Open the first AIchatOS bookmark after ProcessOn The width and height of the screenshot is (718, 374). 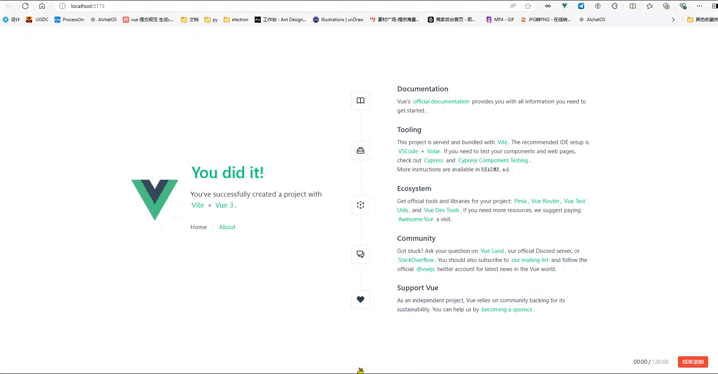103,20
